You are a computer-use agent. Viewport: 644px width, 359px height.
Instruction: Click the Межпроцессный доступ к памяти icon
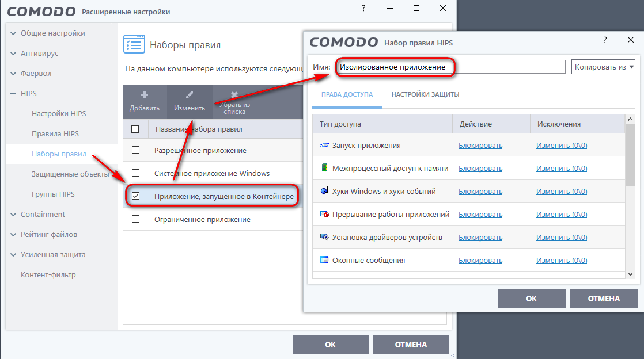click(324, 168)
